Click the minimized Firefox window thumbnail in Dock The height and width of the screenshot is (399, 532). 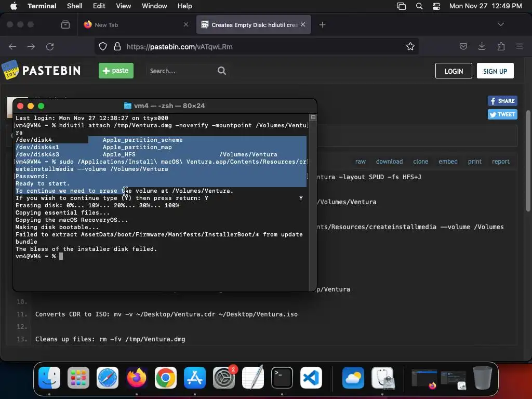point(424,379)
